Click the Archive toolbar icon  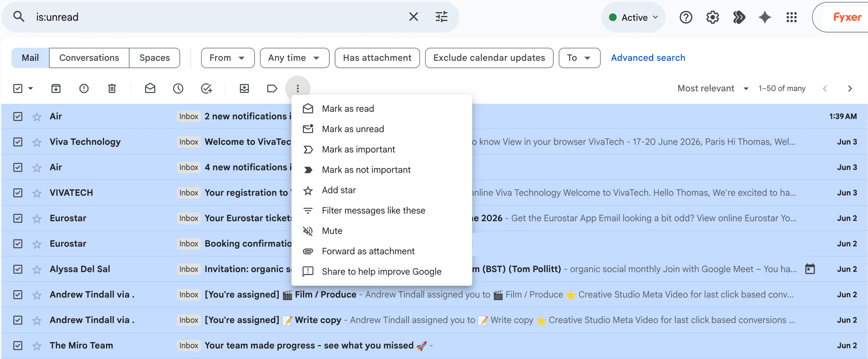(x=56, y=88)
